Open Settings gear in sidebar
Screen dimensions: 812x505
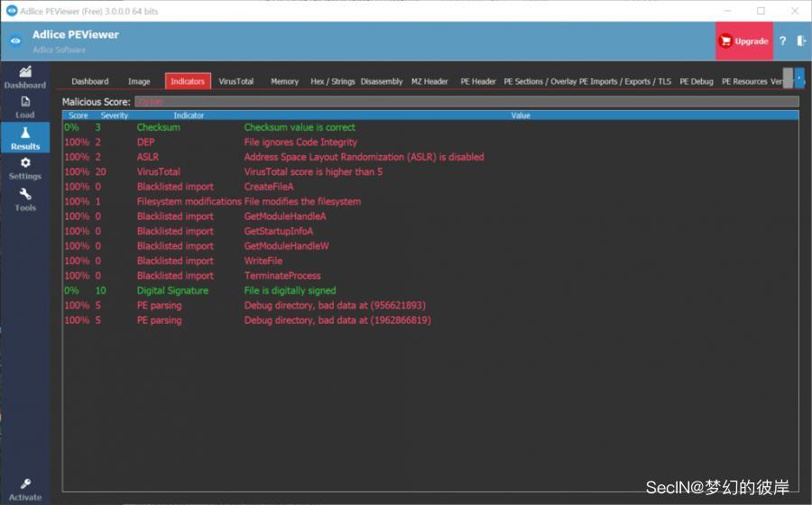tap(25, 169)
